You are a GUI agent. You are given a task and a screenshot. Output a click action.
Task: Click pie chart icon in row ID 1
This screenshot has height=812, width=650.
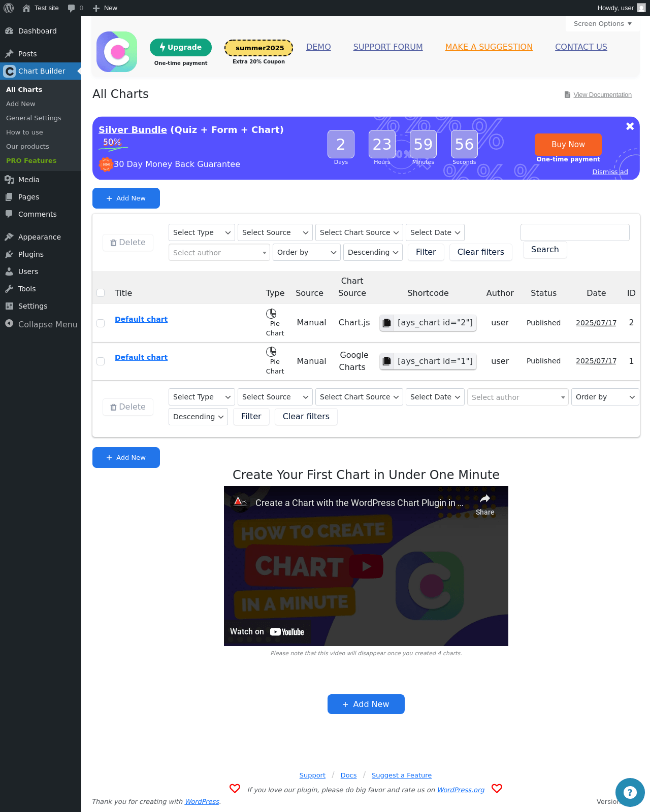click(271, 352)
